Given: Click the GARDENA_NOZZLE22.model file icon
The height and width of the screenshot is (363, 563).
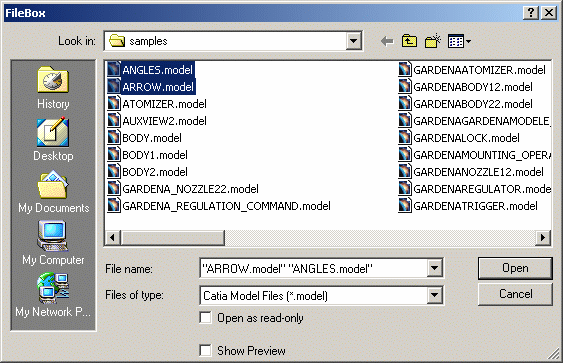Looking at the screenshot, I should 113,189.
